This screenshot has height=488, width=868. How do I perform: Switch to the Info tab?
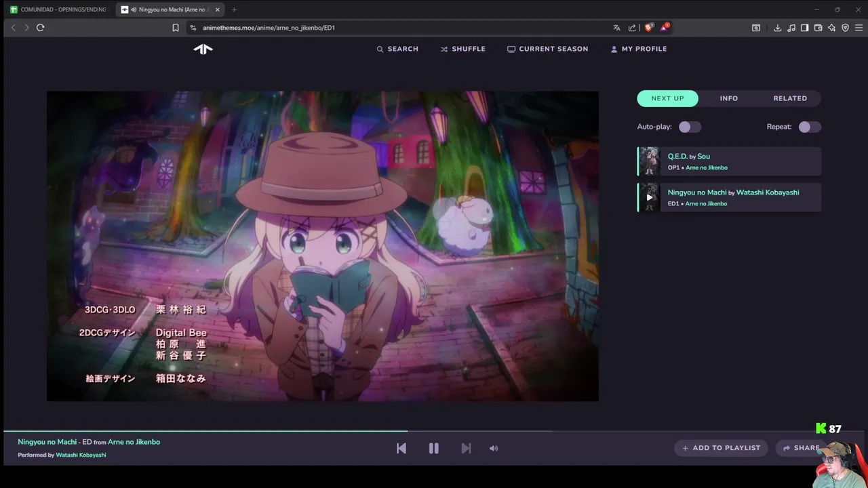729,98
